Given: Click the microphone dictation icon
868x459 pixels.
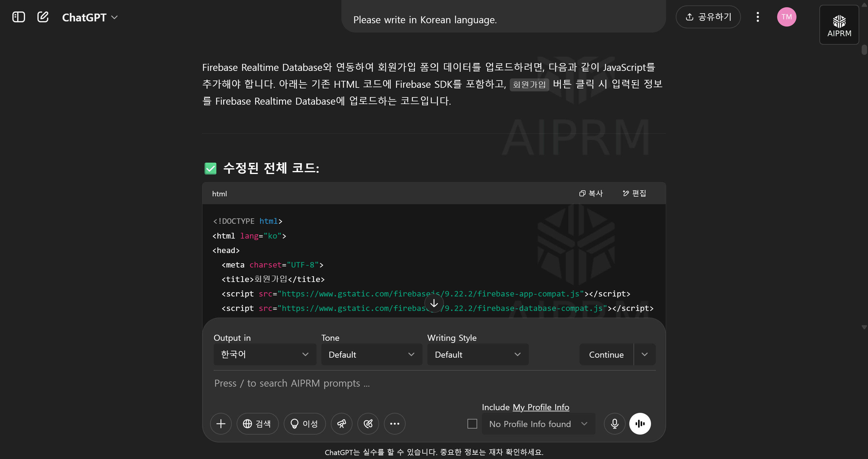Looking at the screenshot, I should point(614,424).
